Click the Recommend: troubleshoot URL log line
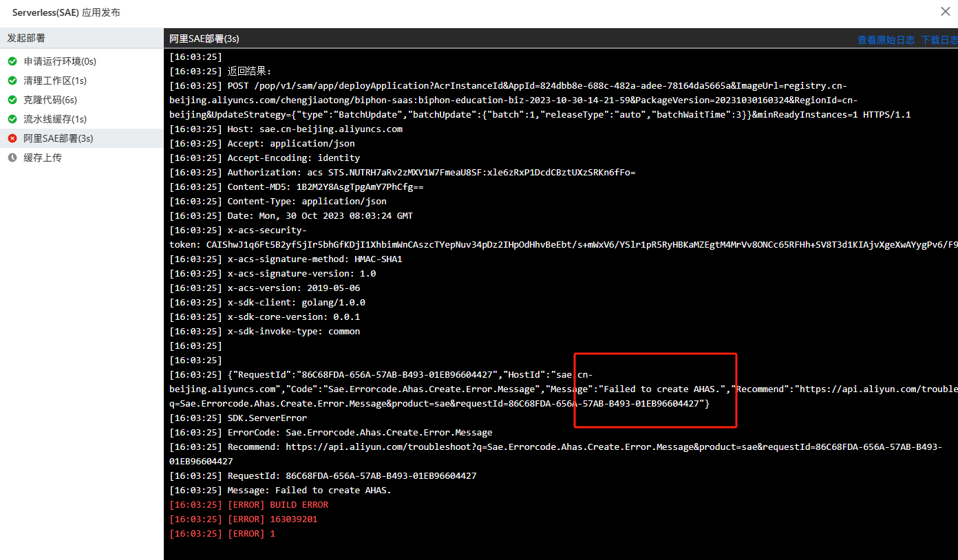 click(555, 454)
